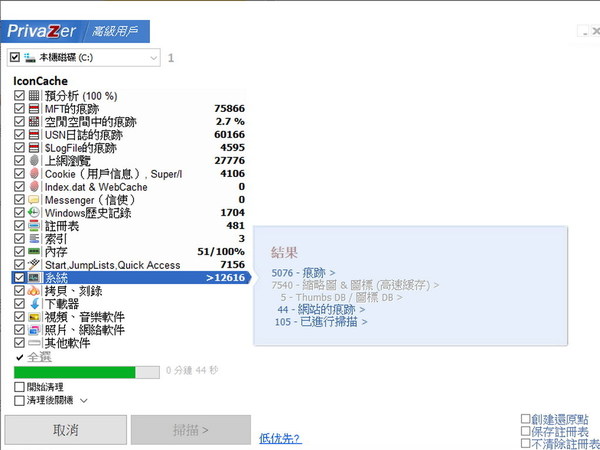Click the 註冊表 registry icon
600x450 pixels.
pyautogui.click(x=34, y=226)
